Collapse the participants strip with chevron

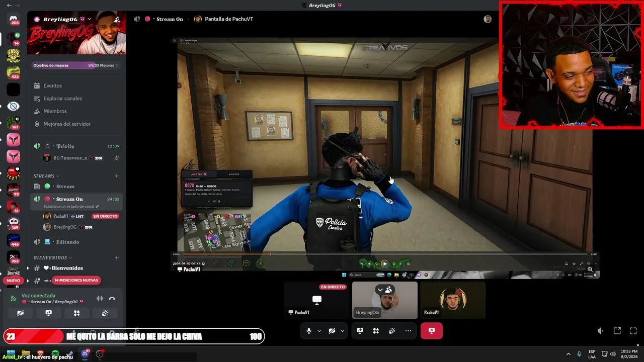point(380,290)
